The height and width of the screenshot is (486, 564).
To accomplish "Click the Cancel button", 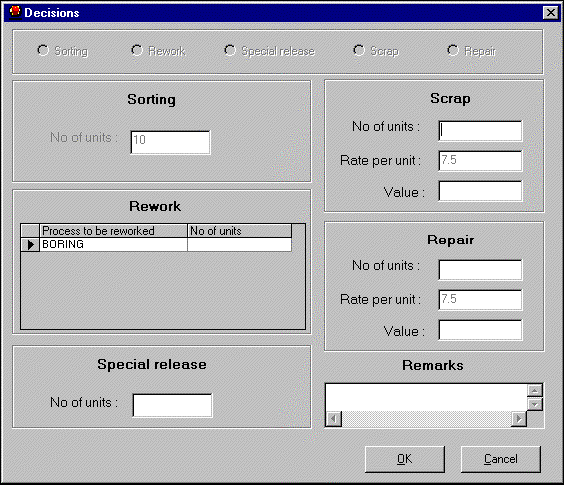I will pos(501,459).
